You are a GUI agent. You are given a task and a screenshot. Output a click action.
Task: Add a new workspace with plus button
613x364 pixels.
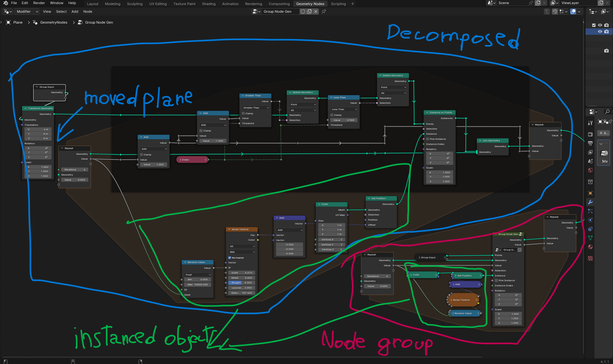point(352,4)
